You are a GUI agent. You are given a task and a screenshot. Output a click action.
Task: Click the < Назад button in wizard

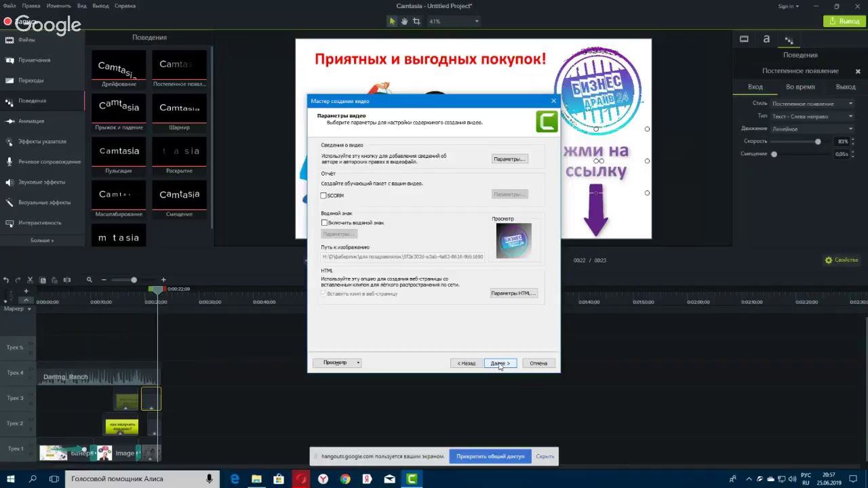point(466,363)
